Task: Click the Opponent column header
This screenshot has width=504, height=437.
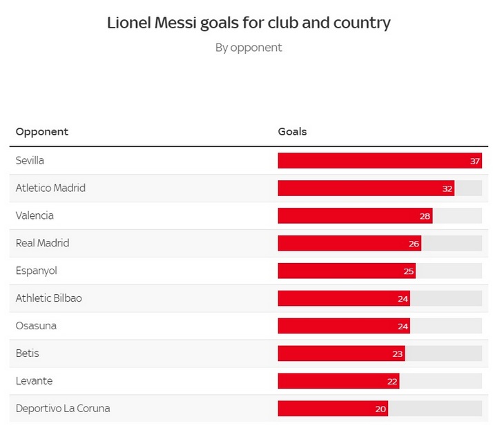Action: (x=42, y=132)
